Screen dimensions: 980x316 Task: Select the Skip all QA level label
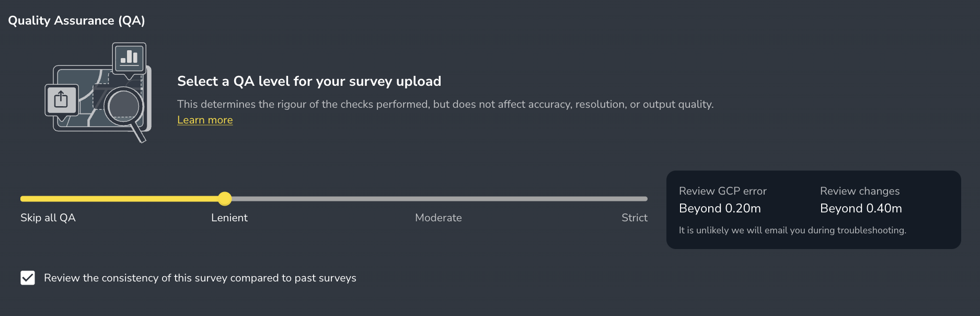[48, 218]
